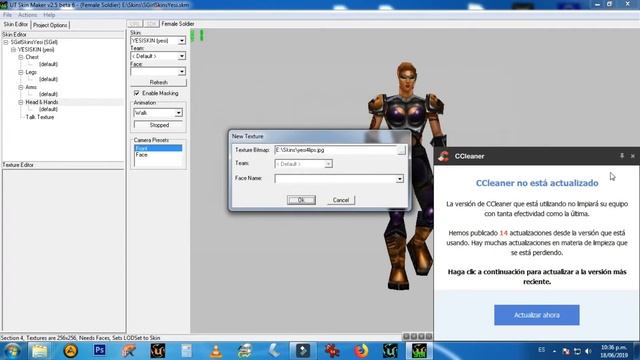Open Firefox from the taskbar
Screen dimensions: 640x360
[361, 351]
